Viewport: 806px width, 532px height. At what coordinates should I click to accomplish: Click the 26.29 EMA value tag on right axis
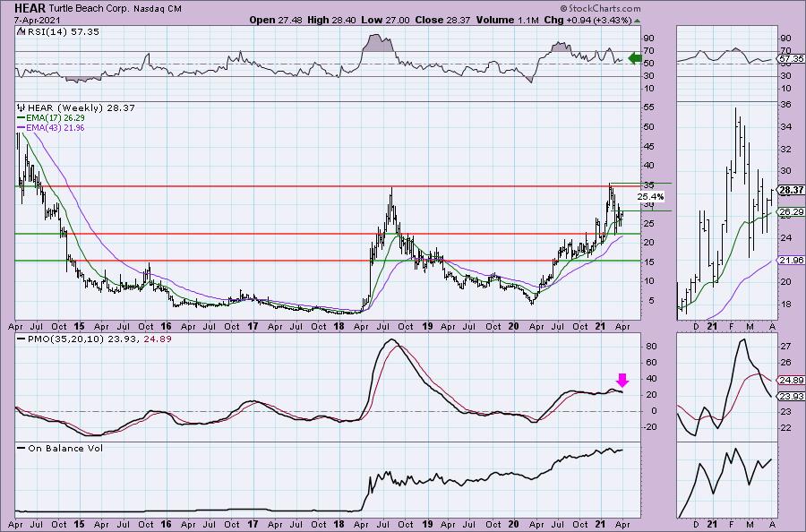[792, 211]
